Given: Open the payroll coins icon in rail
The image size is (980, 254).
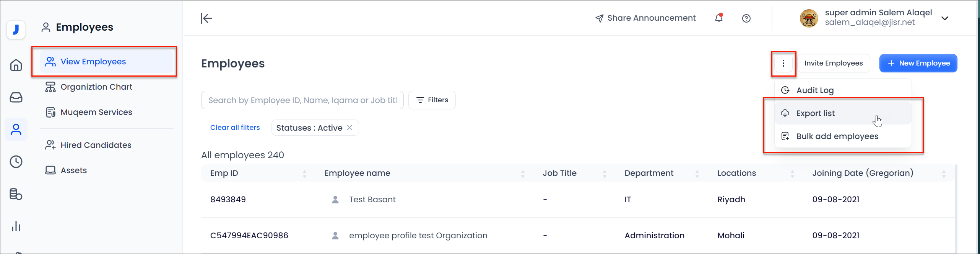Looking at the screenshot, I should [x=16, y=194].
